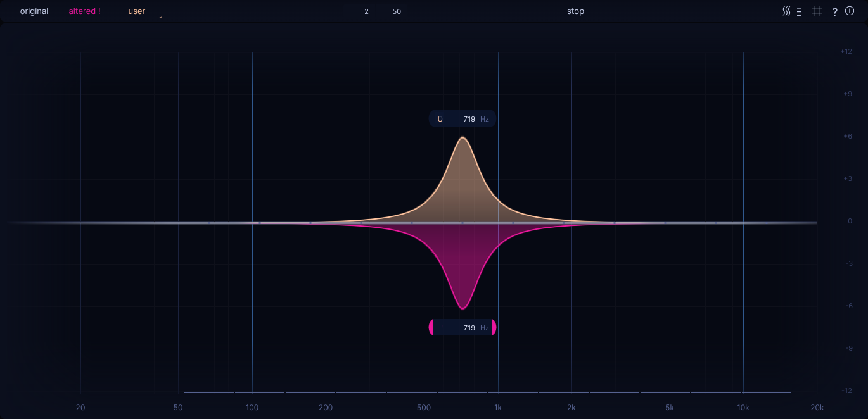Click the 1k frequency label on the axis
Screen dimensions: 868x419
click(x=498, y=408)
